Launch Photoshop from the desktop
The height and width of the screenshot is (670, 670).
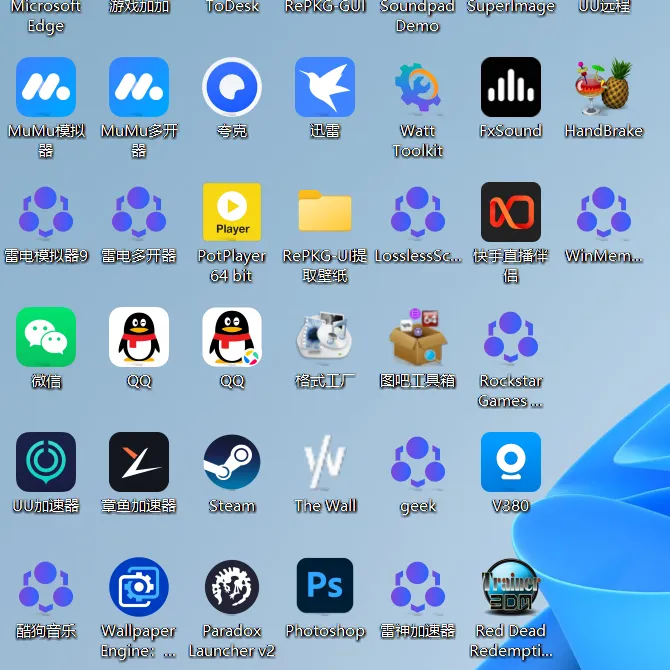[x=325, y=585]
